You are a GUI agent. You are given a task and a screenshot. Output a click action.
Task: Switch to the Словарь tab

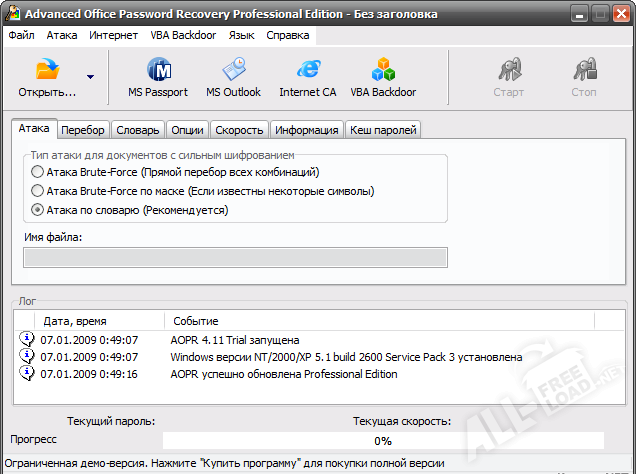[137, 130]
